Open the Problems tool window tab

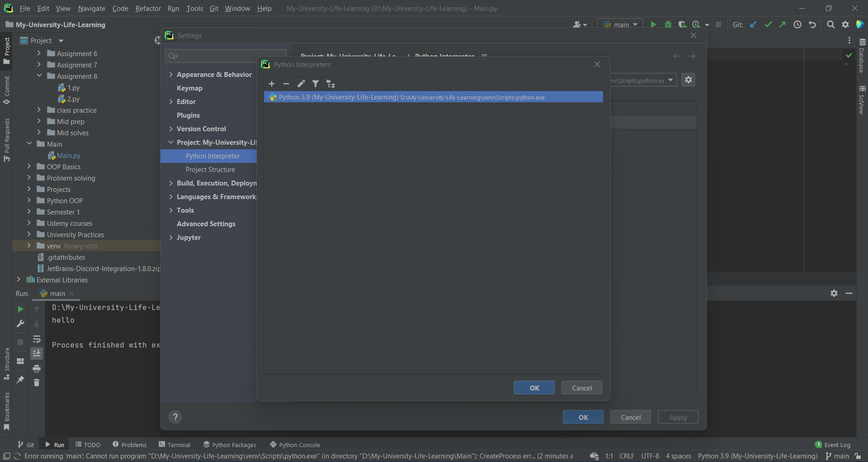click(129, 445)
